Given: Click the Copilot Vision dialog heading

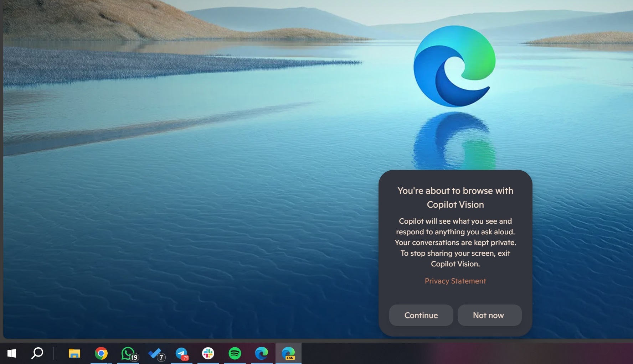Looking at the screenshot, I should [455, 198].
